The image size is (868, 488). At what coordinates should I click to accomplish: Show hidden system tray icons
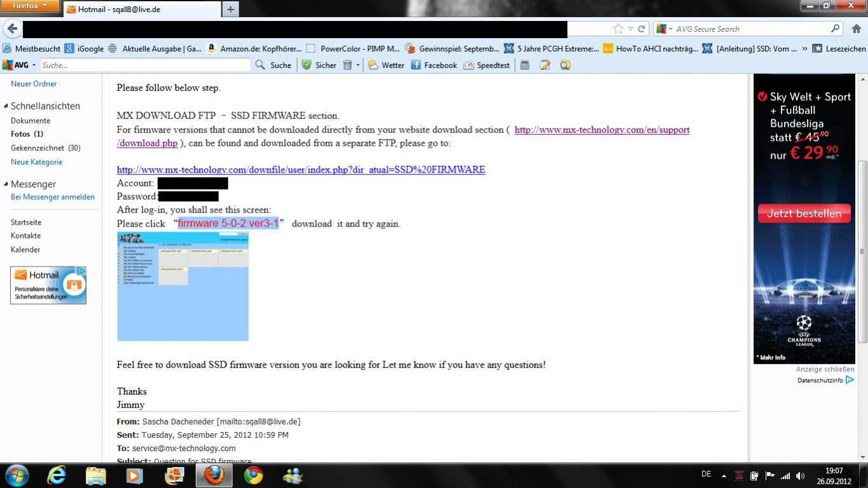pyautogui.click(x=724, y=475)
